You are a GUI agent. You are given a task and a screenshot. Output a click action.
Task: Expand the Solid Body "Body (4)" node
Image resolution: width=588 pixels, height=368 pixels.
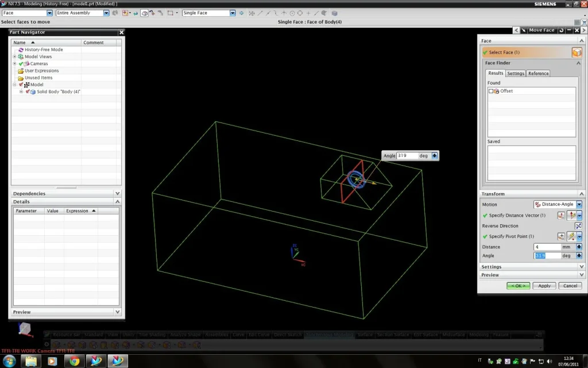click(x=21, y=91)
